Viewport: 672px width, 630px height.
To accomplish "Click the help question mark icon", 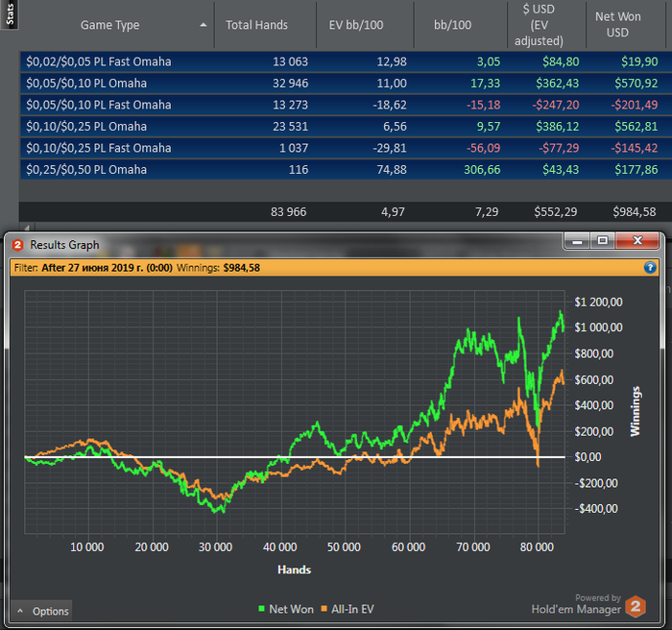I will (650, 268).
